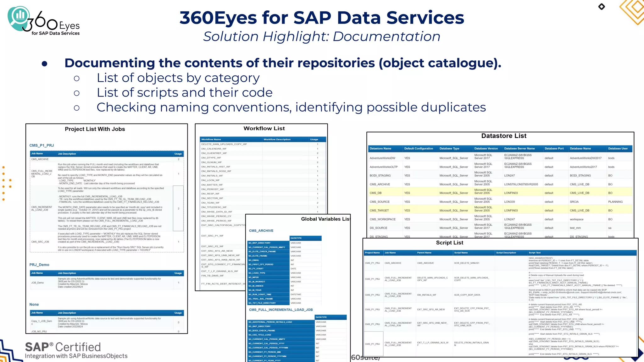Open the Project List With Jobs thumbnail
Screen dimensions: 644x362
coord(95,129)
